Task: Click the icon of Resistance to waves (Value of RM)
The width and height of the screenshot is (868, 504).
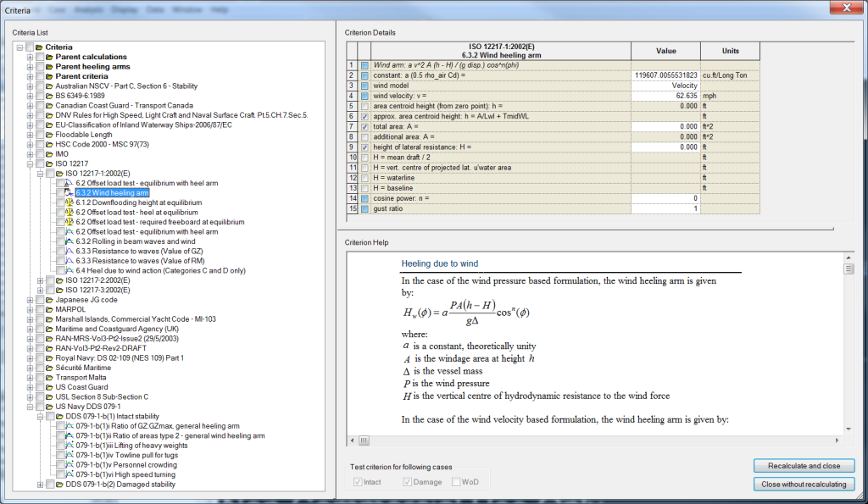Action: point(70,261)
